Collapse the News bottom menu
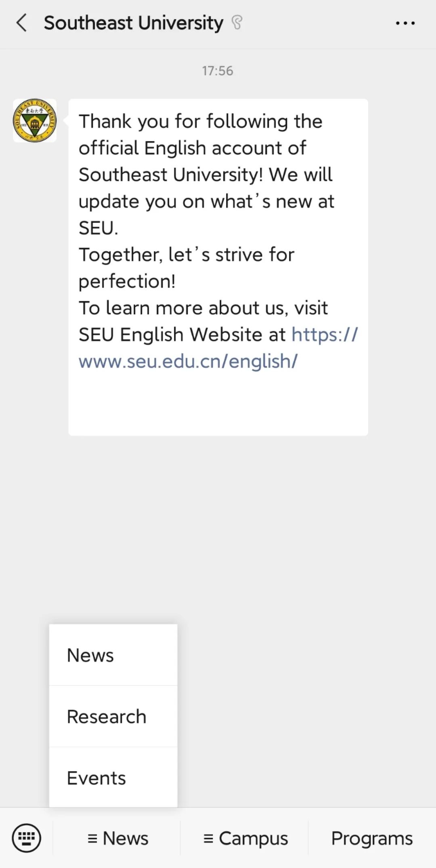This screenshot has width=436, height=868. coord(117,838)
